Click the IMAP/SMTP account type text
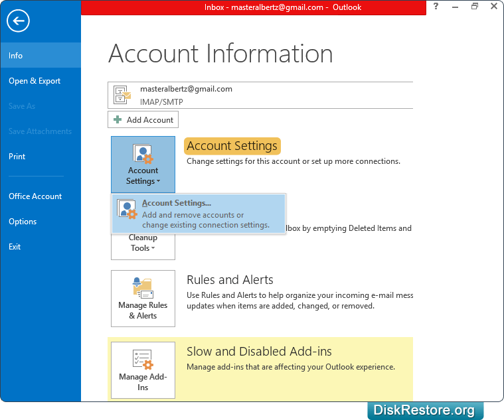 coord(161,102)
